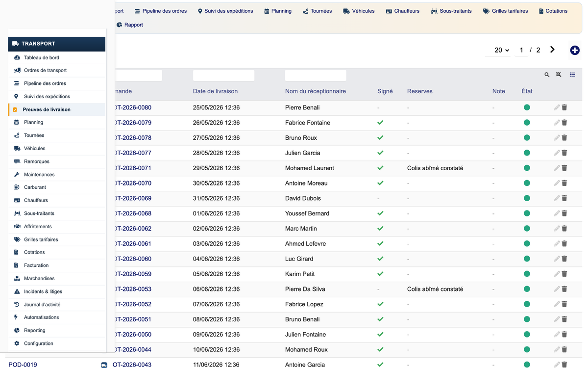
Task: Sort by Date de livraison column header
Action: click(215, 91)
